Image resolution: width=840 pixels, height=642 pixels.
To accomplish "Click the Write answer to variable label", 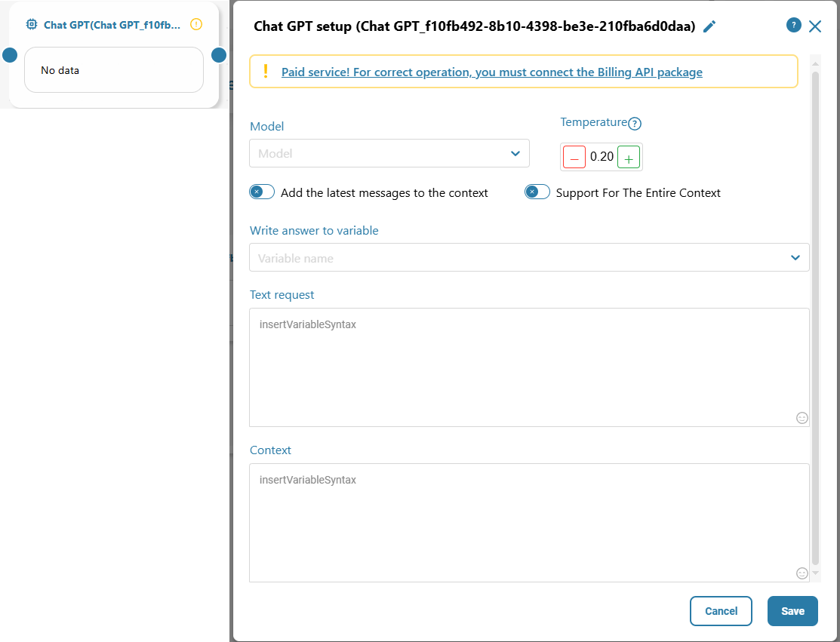I will (314, 231).
